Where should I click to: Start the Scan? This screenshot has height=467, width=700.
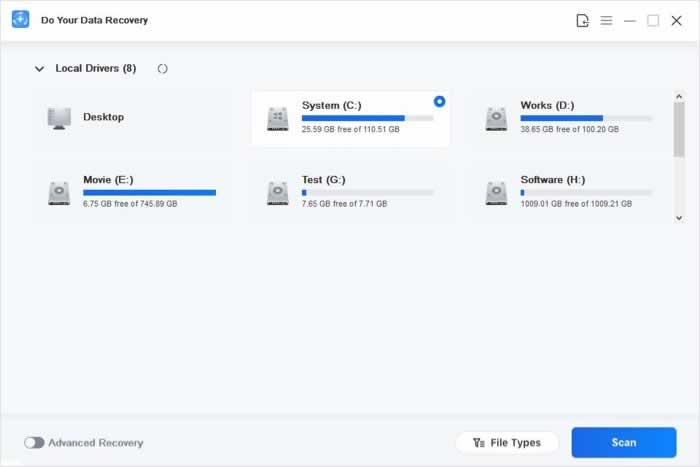click(624, 442)
